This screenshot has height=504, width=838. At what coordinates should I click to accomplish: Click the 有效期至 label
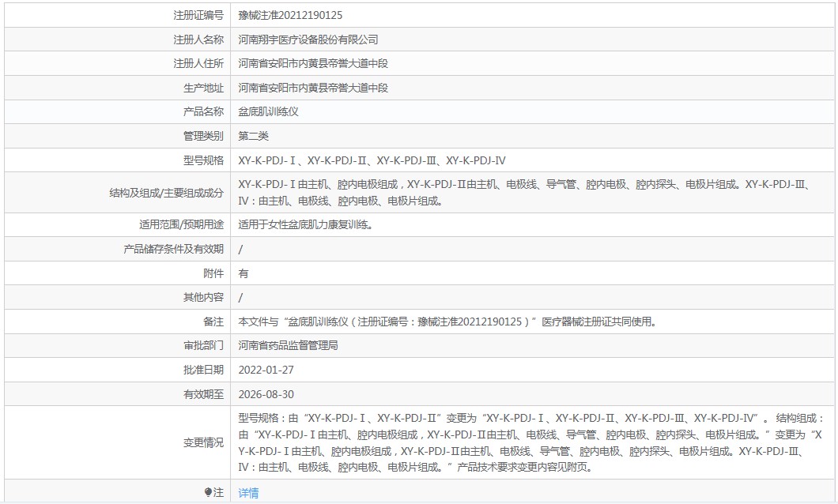pos(204,394)
